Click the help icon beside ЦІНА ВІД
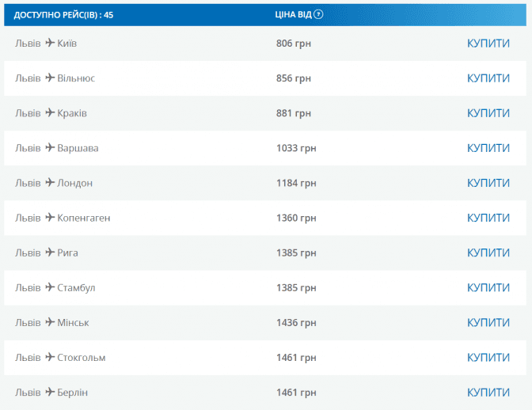Image resolution: width=532 pixels, height=410 pixels. [x=319, y=14]
